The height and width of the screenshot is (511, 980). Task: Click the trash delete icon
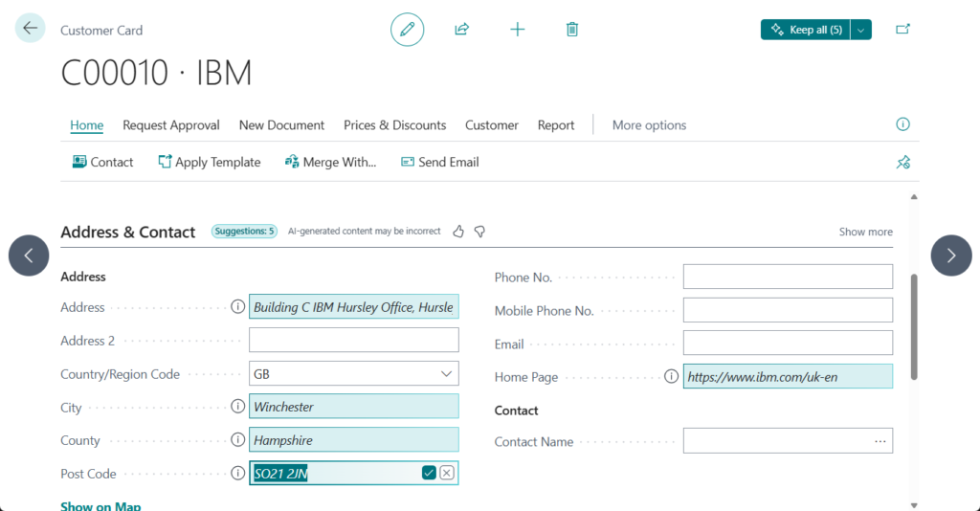[x=572, y=30]
